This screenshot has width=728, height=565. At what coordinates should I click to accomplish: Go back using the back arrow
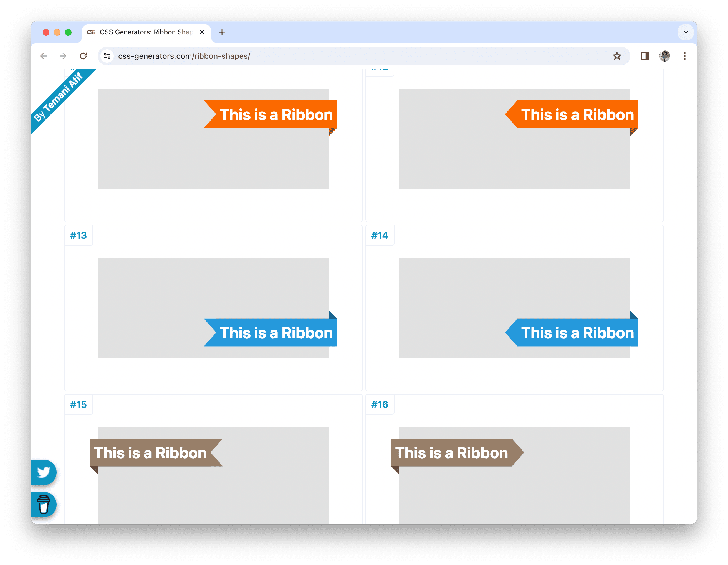tap(43, 56)
